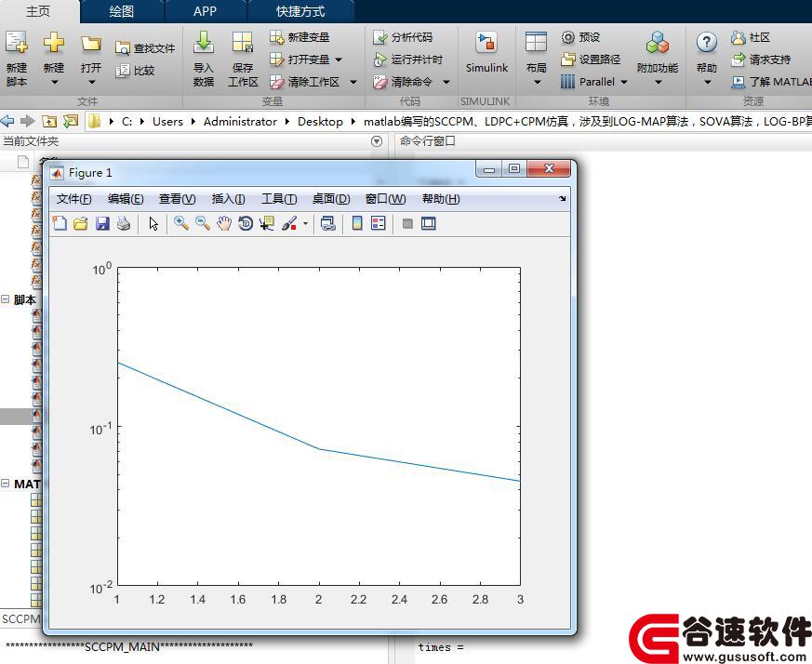Click New Variable (新建变量) button
This screenshot has width=812, height=664.
pyautogui.click(x=300, y=37)
